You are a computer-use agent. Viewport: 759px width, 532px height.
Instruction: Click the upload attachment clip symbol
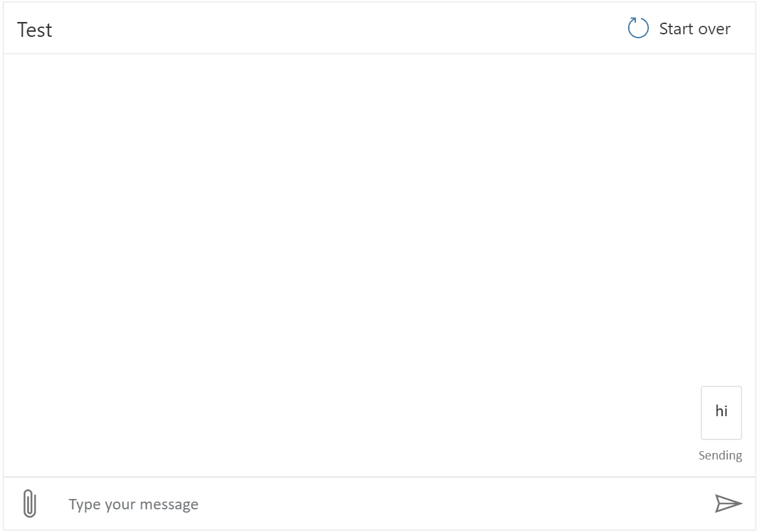click(28, 503)
